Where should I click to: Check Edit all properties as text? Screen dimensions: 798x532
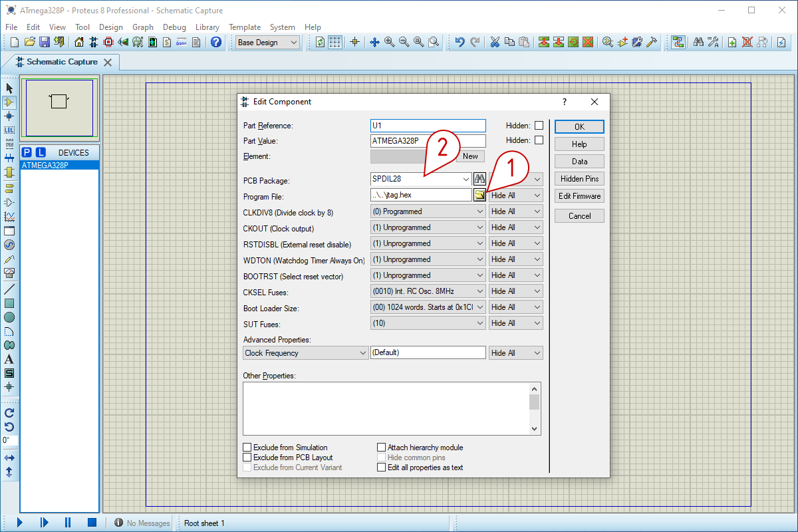382,467
